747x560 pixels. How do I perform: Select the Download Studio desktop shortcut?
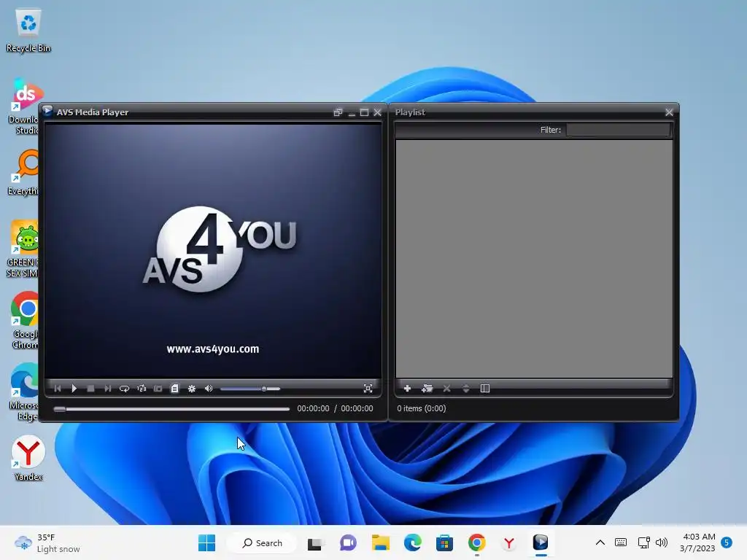point(24,106)
